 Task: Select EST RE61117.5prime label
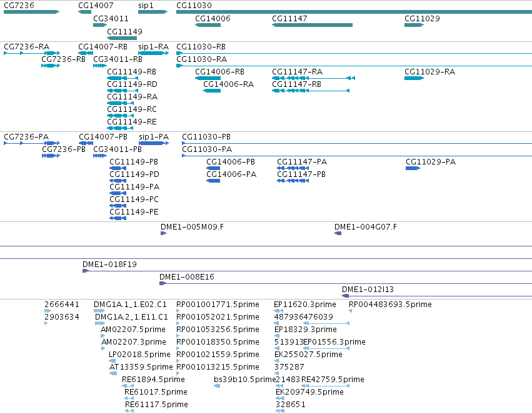point(156,405)
